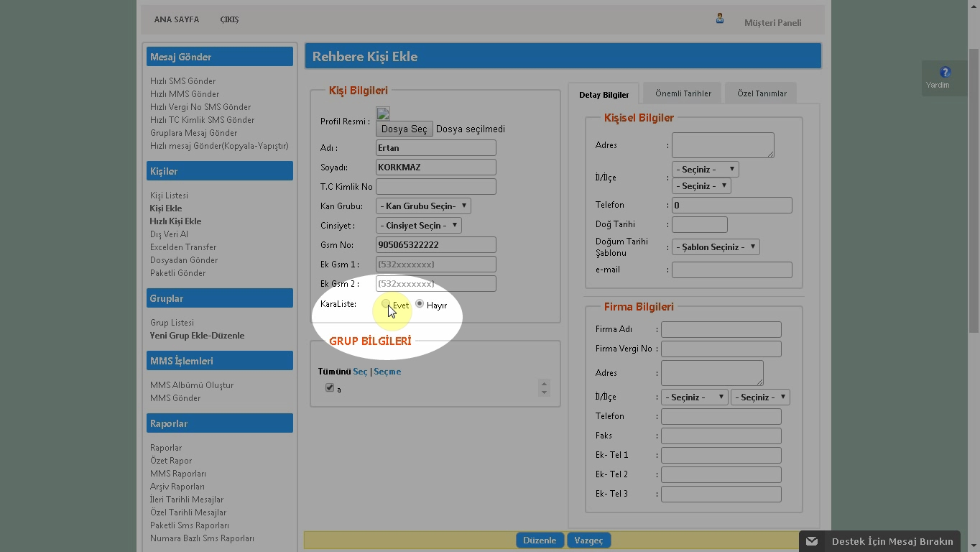Open the Özel Tanımlar tab
This screenshot has height=552, width=980.
(x=761, y=93)
